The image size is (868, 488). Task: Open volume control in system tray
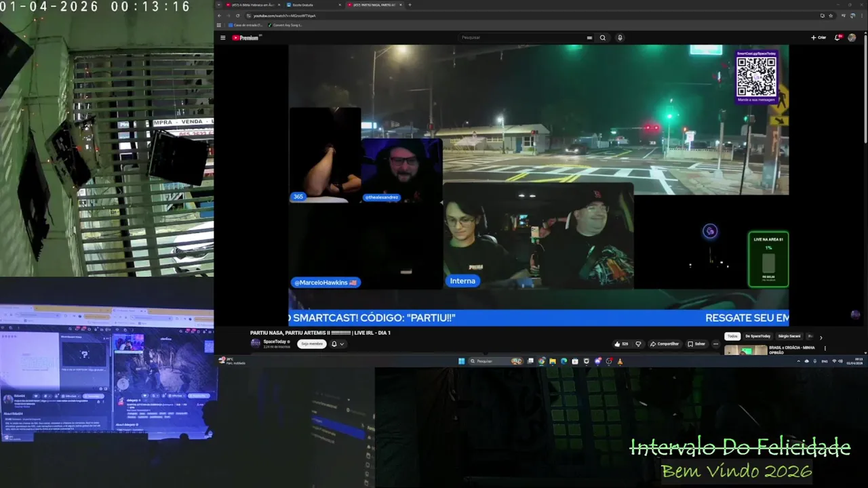pyautogui.click(x=841, y=361)
